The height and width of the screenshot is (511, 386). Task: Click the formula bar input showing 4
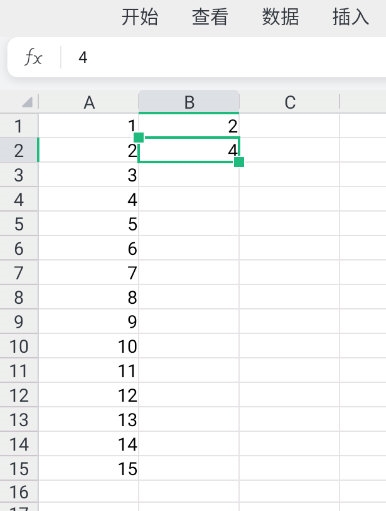click(x=223, y=58)
